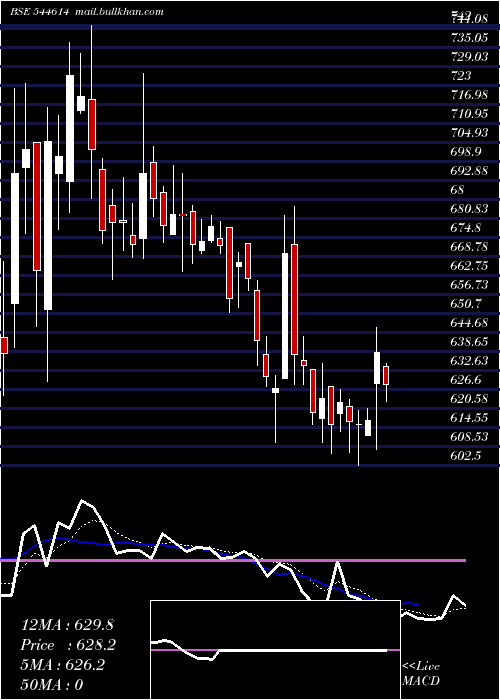This screenshot has width=500, height=700.
Task: Click the 680.83 price axis label
Action: [469, 208]
